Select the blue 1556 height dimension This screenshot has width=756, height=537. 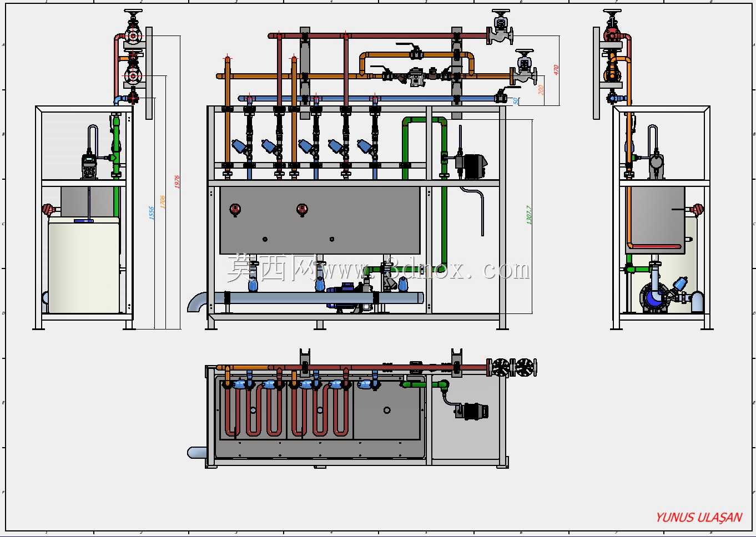click(x=152, y=213)
